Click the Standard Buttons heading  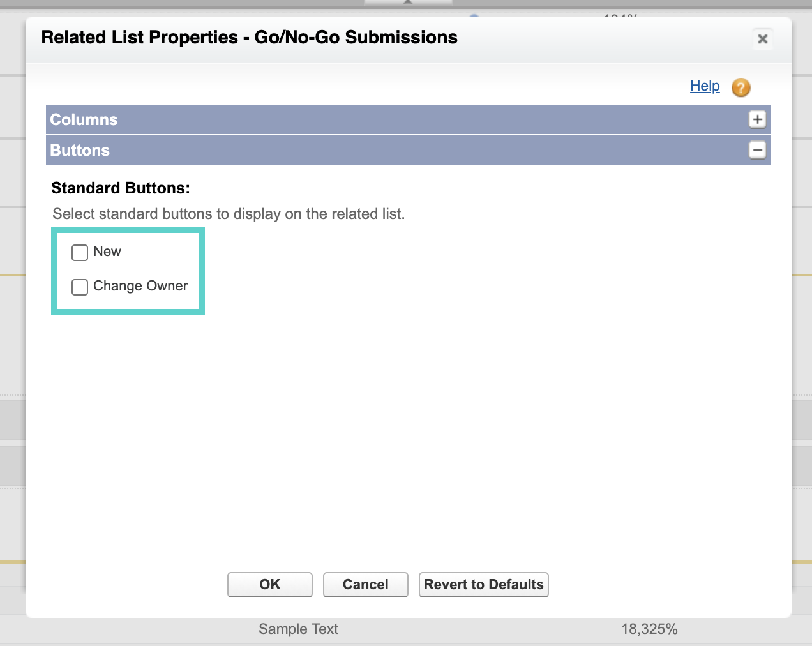[121, 188]
